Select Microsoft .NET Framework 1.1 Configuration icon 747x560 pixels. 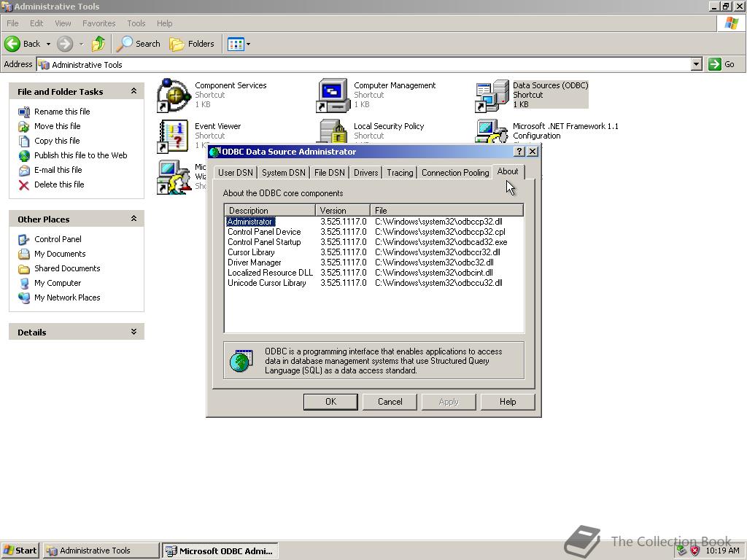point(492,132)
